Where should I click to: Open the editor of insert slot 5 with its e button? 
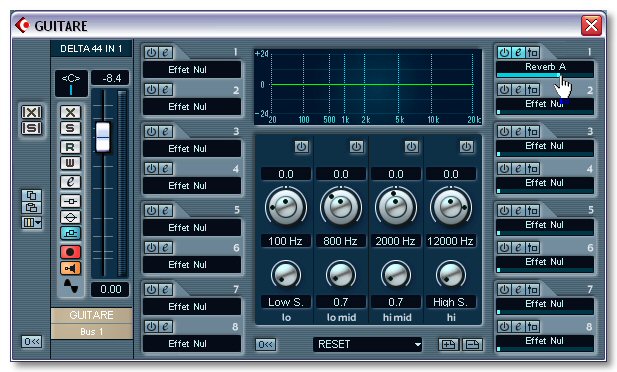(165, 210)
